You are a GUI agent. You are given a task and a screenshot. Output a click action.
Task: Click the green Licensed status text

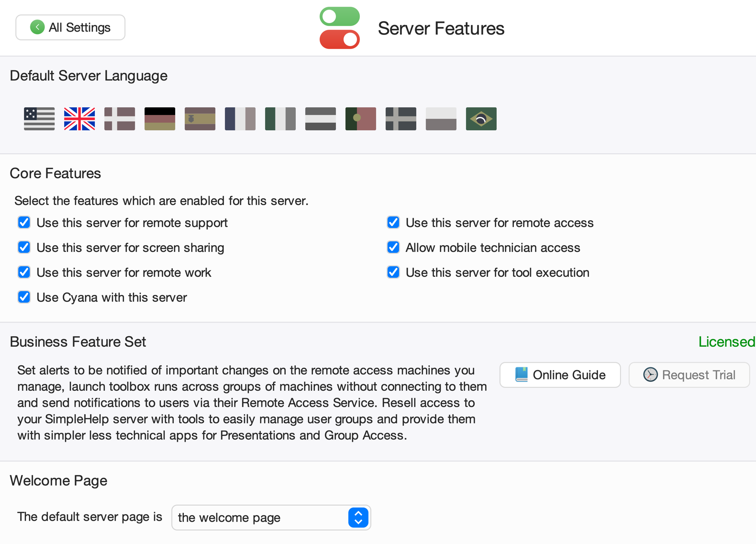[x=726, y=342]
